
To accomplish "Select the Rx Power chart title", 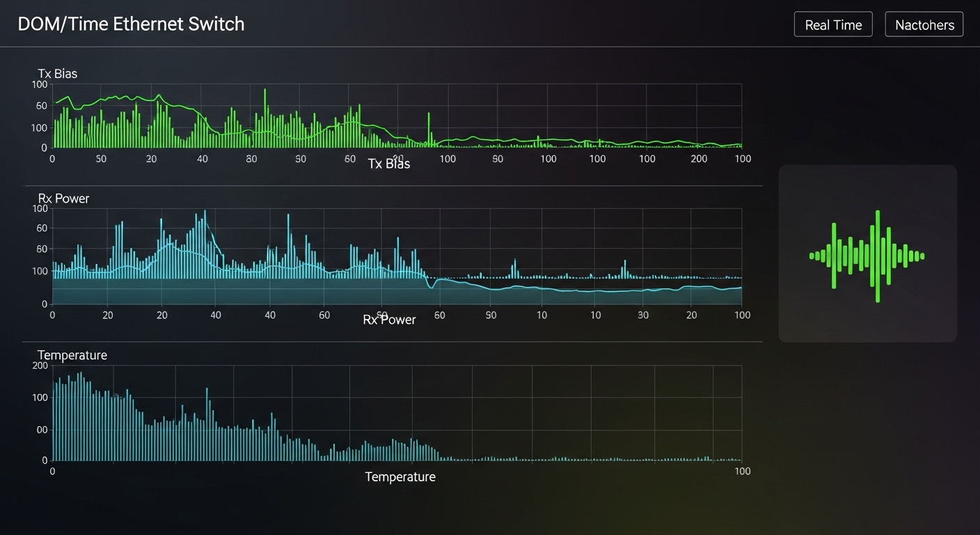I will coord(63,198).
